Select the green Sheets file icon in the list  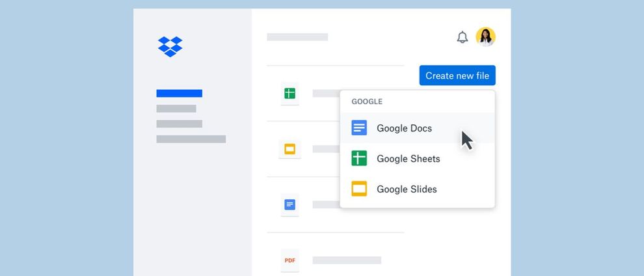pos(289,93)
